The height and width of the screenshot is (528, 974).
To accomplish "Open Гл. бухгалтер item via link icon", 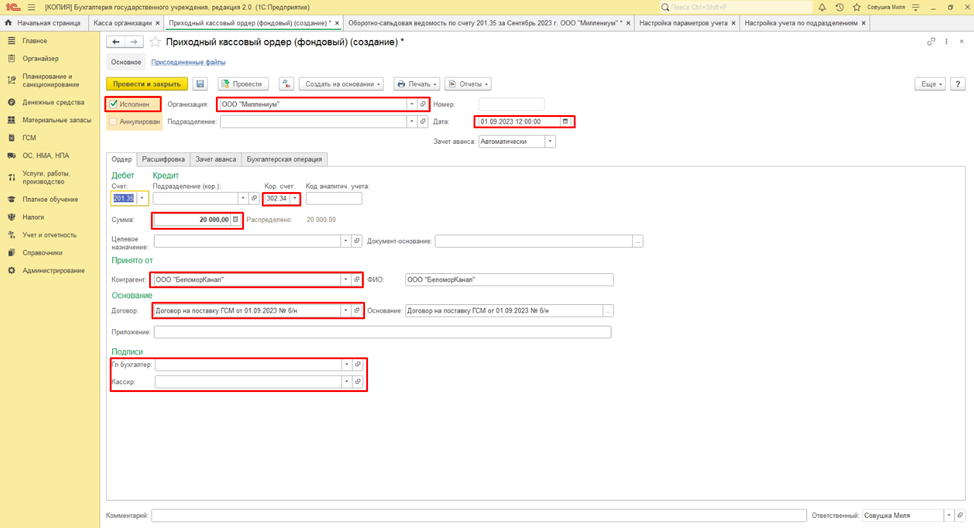I will [x=358, y=365].
